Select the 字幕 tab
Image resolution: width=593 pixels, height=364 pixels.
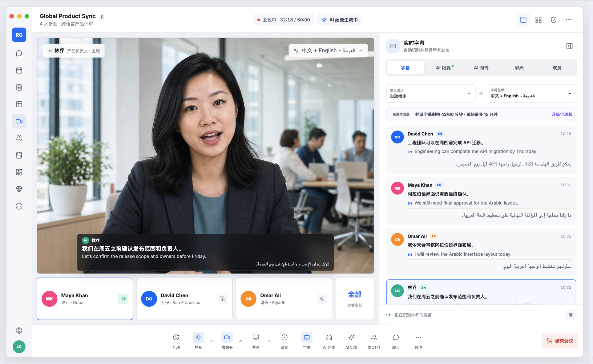click(405, 68)
